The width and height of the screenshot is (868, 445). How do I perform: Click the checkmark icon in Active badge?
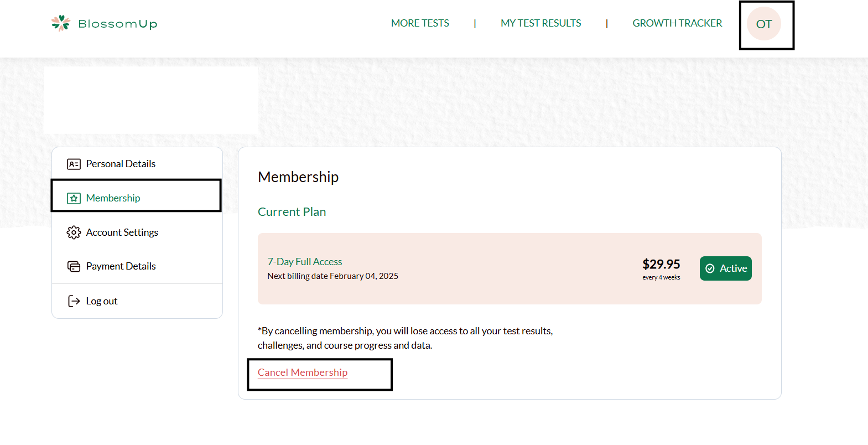click(x=710, y=268)
